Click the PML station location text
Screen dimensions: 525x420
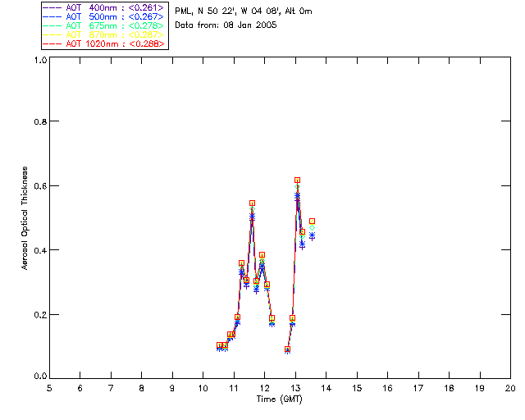tap(244, 11)
